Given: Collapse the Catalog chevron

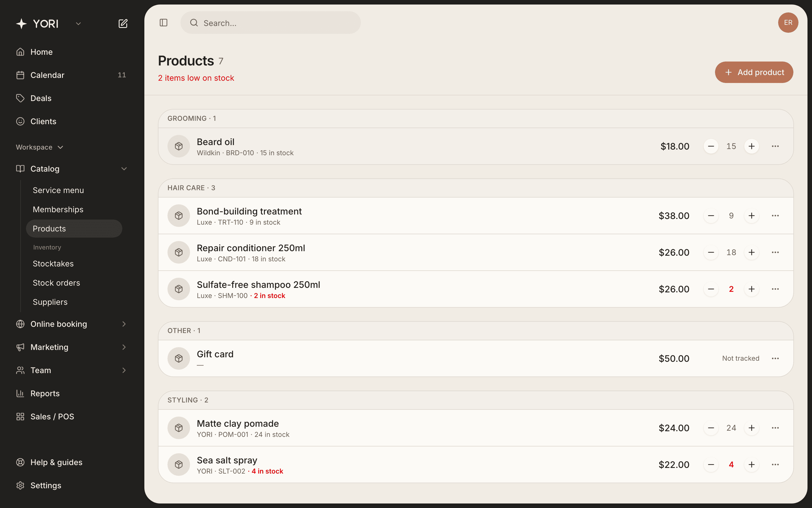Looking at the screenshot, I should click(x=124, y=169).
